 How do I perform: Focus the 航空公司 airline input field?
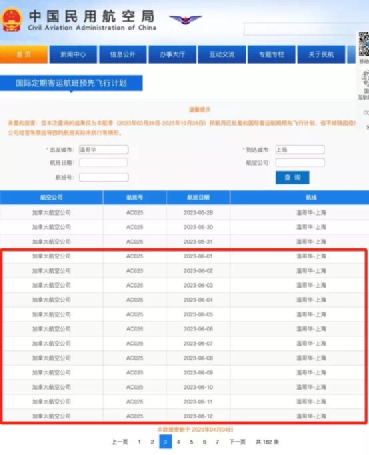tap(300, 163)
